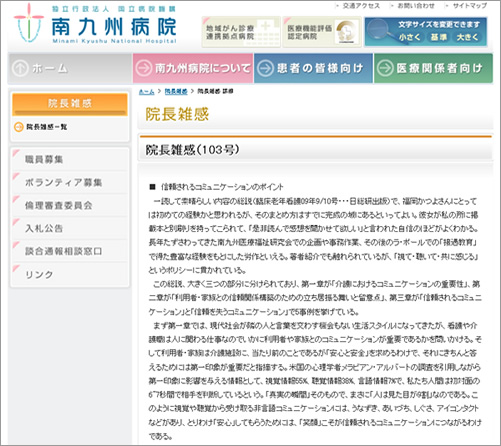The width and height of the screenshot is (501, 446).
Task: Click the up-arrow icon beside ホーム
Action: click(20, 68)
